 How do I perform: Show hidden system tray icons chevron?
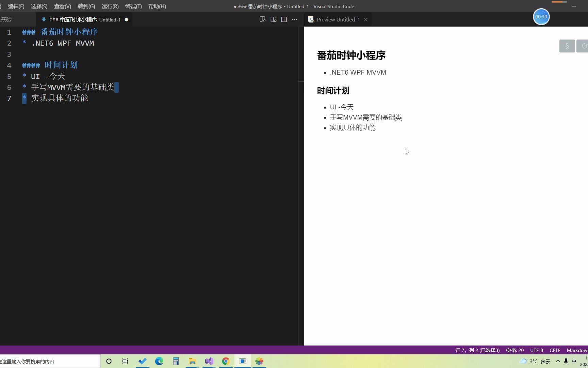pyautogui.click(x=558, y=361)
